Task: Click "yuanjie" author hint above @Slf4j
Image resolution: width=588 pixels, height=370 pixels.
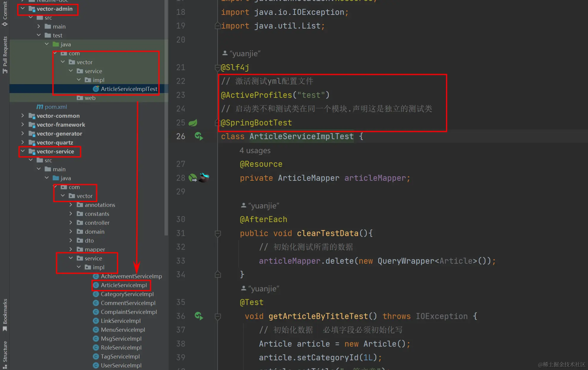Action: (x=241, y=54)
